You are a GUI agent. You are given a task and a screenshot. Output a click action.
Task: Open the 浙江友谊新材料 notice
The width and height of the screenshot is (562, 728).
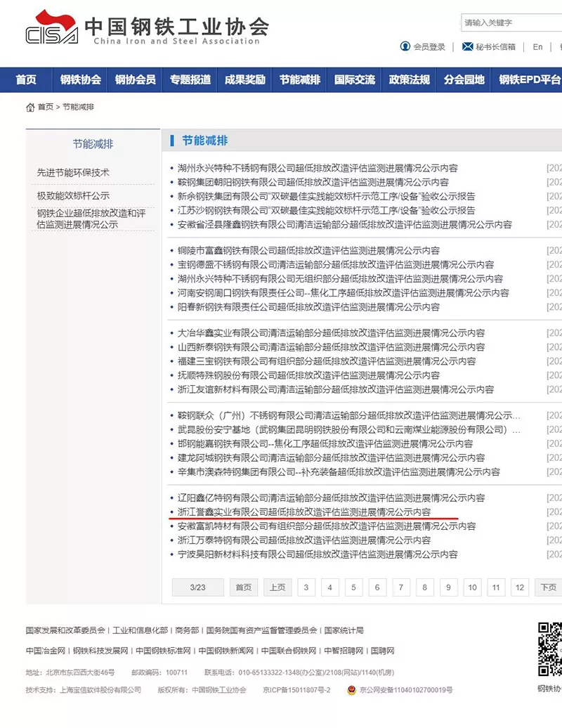336,389
